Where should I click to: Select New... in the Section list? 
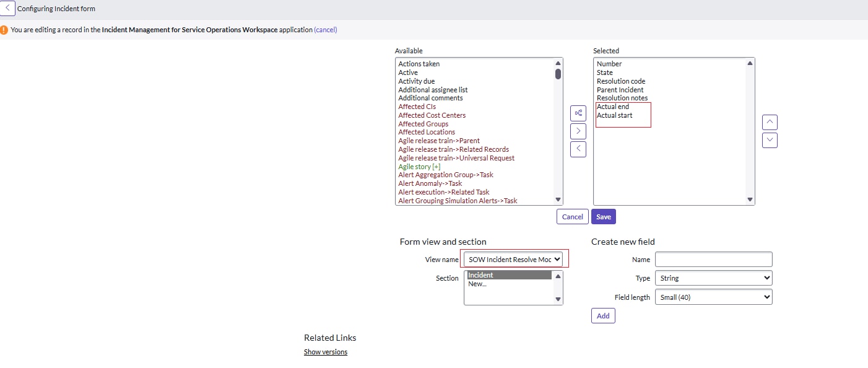pyautogui.click(x=477, y=284)
